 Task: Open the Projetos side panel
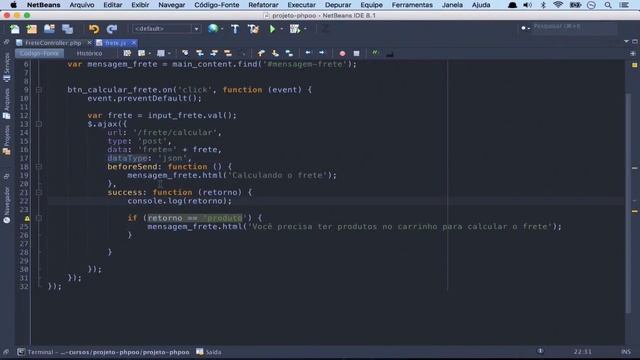[7, 140]
